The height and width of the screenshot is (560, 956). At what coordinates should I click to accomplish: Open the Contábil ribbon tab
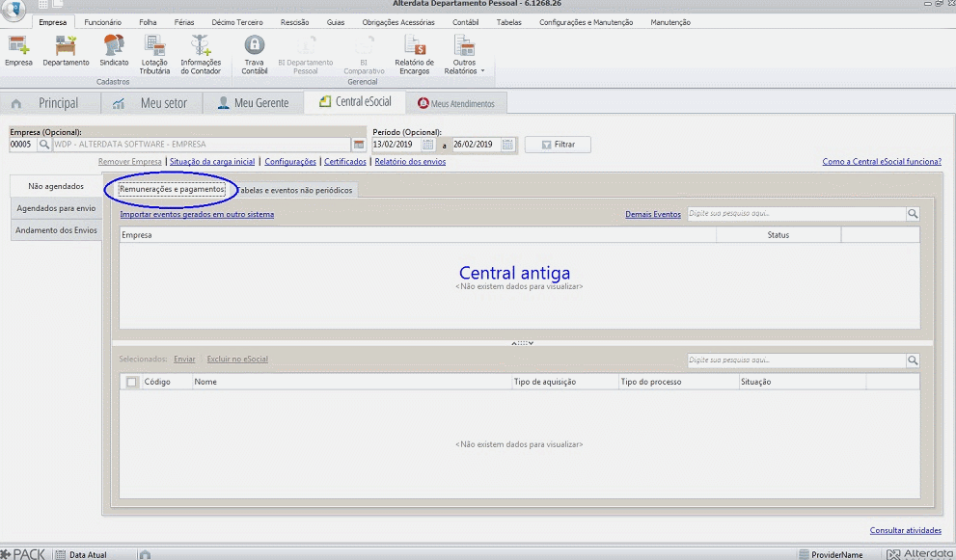pyautogui.click(x=465, y=22)
